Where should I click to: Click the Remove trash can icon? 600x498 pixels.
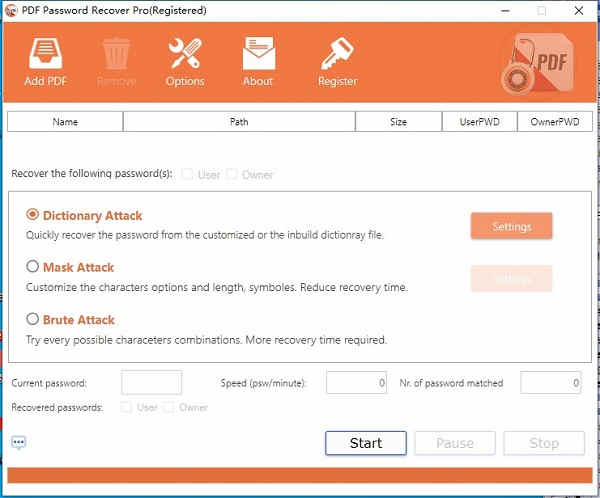click(x=116, y=54)
